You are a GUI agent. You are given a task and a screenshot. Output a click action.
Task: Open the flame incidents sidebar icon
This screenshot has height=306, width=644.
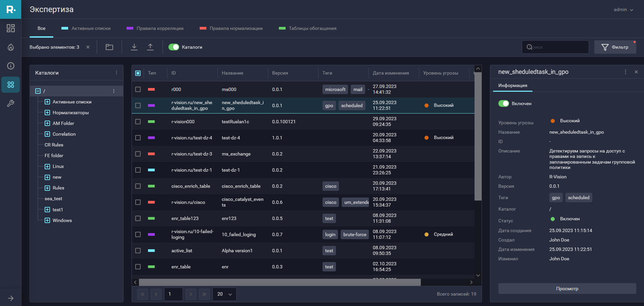[x=11, y=47]
